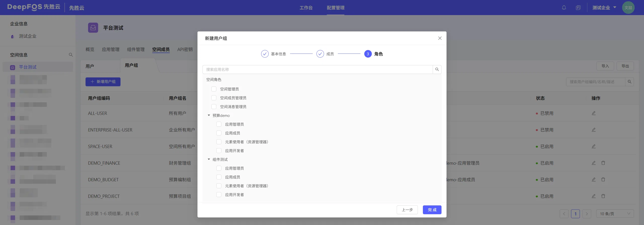Open the 测试企业 enterprise dropdown

604,8
